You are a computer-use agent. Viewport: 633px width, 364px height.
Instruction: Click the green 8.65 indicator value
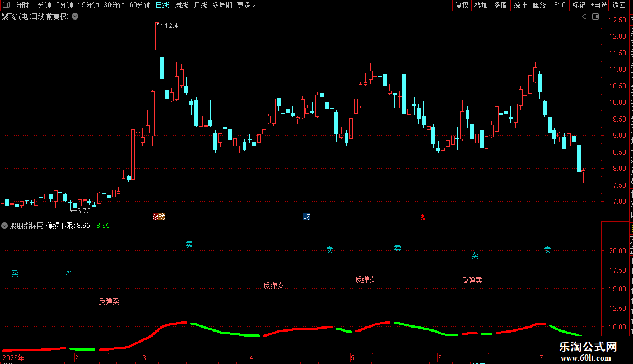coord(103,226)
